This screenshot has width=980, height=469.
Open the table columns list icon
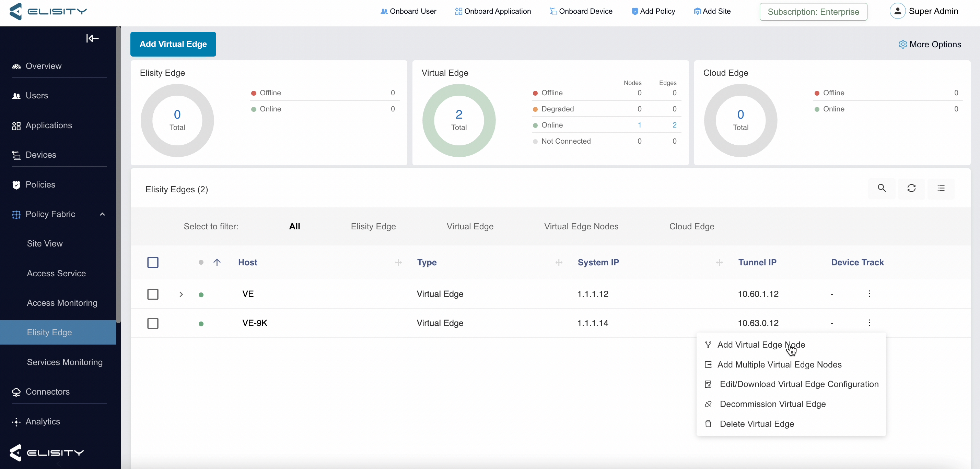coord(941,188)
